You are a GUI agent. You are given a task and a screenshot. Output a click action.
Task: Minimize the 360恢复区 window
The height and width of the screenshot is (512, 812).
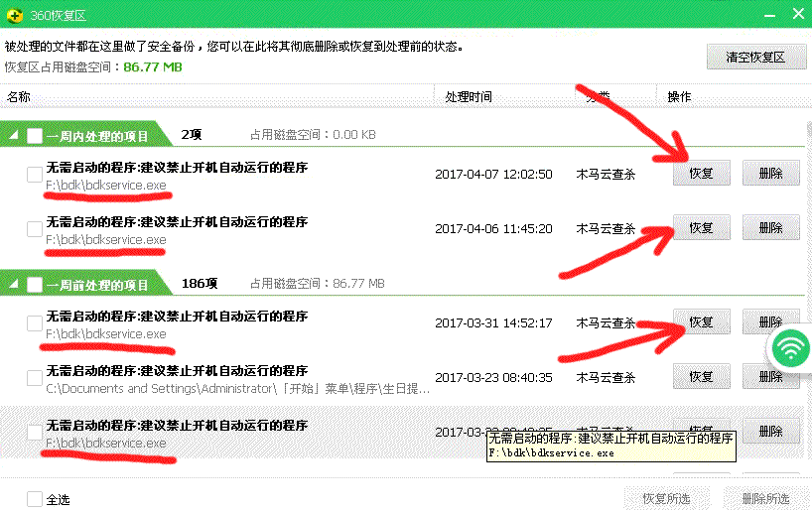[x=770, y=16]
